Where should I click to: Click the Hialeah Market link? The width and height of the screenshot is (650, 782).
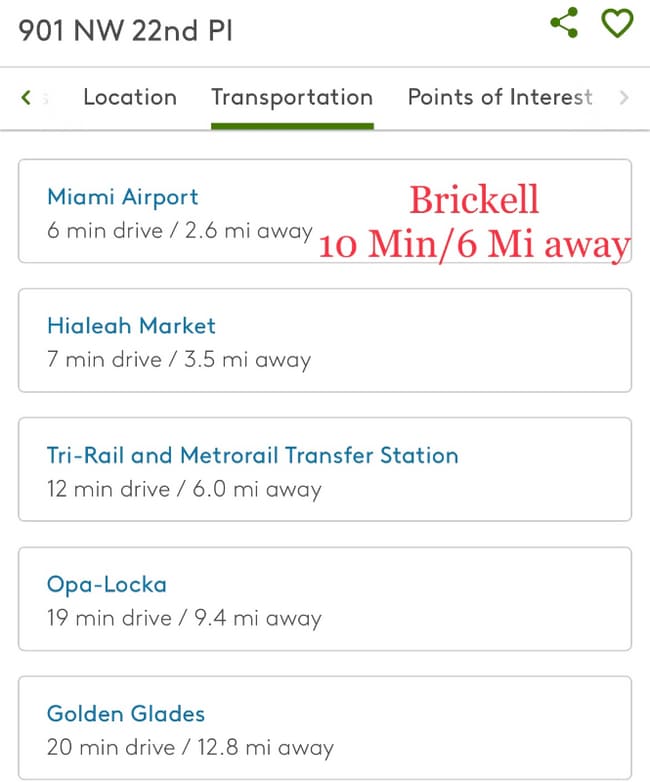click(x=131, y=326)
